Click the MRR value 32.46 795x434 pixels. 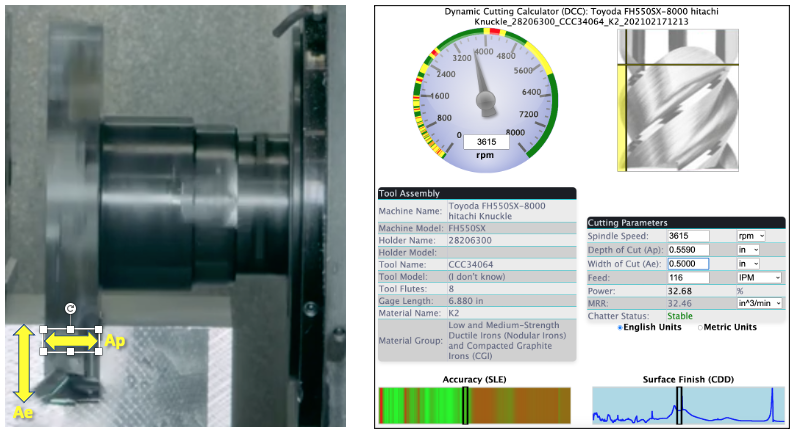(x=680, y=303)
